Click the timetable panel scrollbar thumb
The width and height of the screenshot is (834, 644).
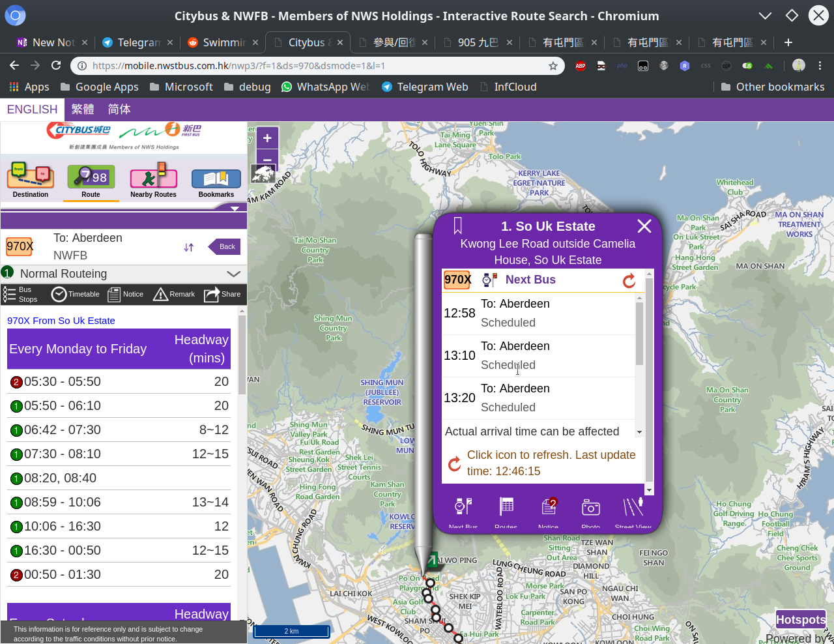[242, 355]
